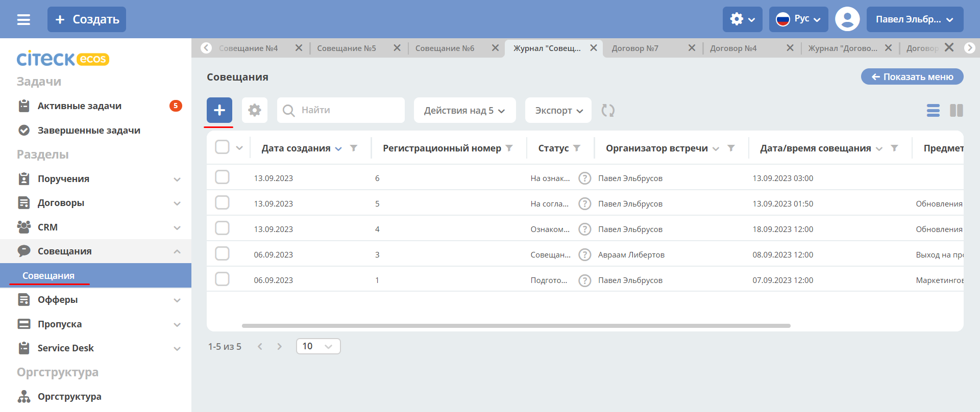Image resolution: width=980 pixels, height=412 pixels.
Task: Switch to the Совещание №6 tab
Action: click(x=445, y=48)
